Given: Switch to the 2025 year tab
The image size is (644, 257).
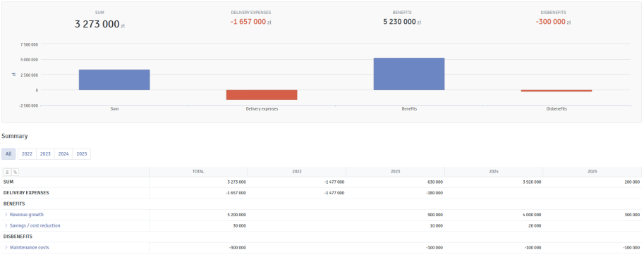Looking at the screenshot, I should click(x=81, y=153).
